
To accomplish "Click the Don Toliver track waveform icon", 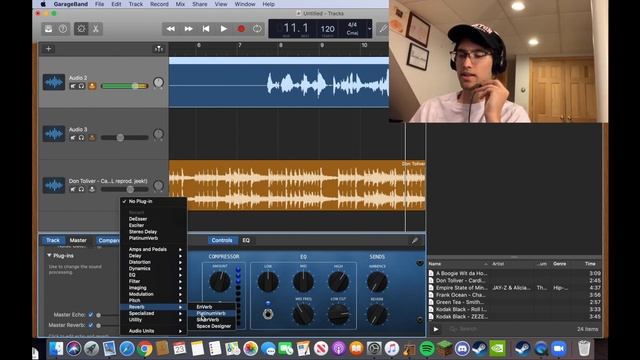I will (x=54, y=185).
